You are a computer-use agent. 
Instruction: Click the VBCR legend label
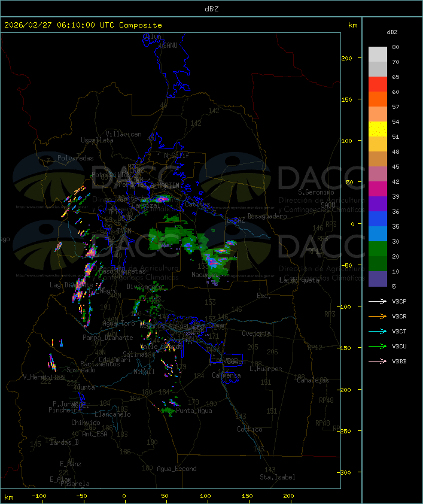click(x=399, y=316)
